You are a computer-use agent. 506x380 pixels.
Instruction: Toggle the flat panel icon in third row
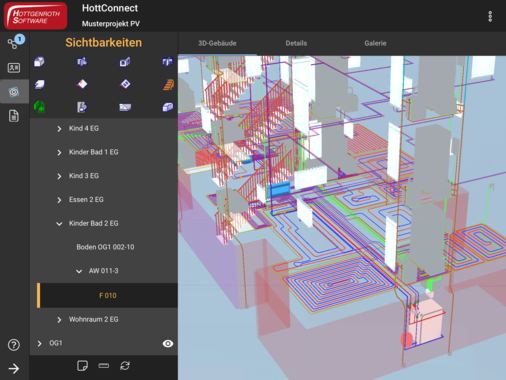125,107
